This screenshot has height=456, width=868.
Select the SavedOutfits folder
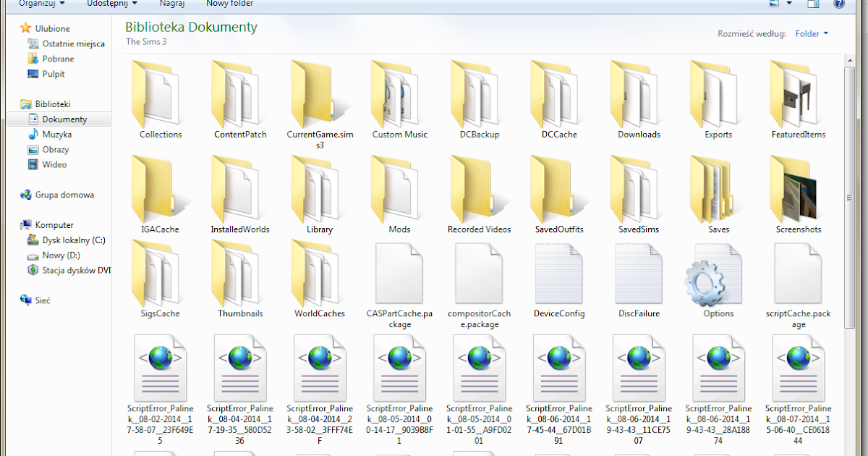coord(559,195)
